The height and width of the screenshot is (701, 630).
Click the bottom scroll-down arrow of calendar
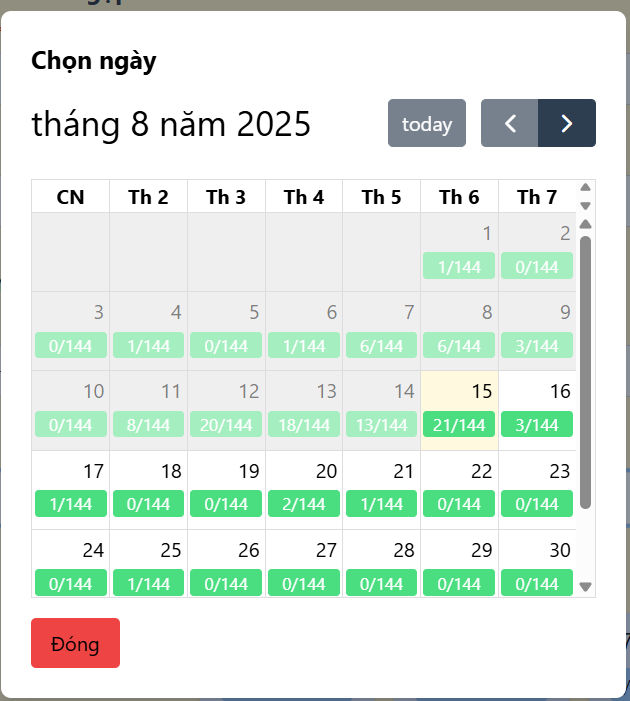585,586
